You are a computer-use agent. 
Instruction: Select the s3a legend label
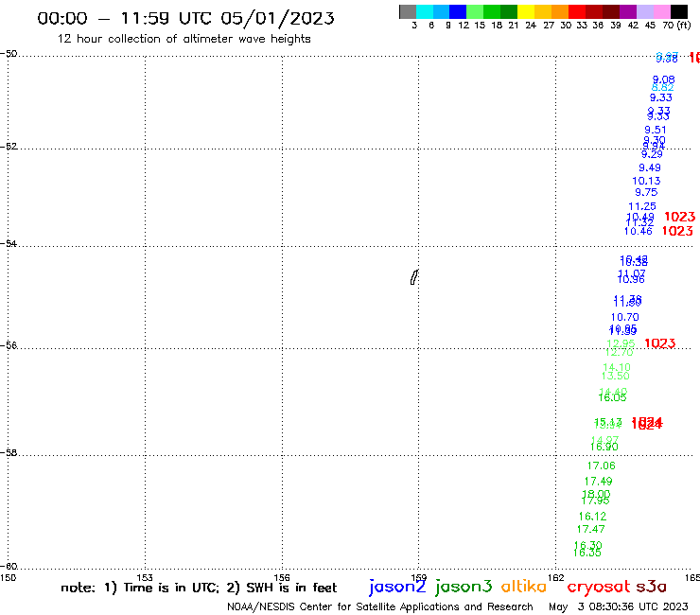coord(651,587)
